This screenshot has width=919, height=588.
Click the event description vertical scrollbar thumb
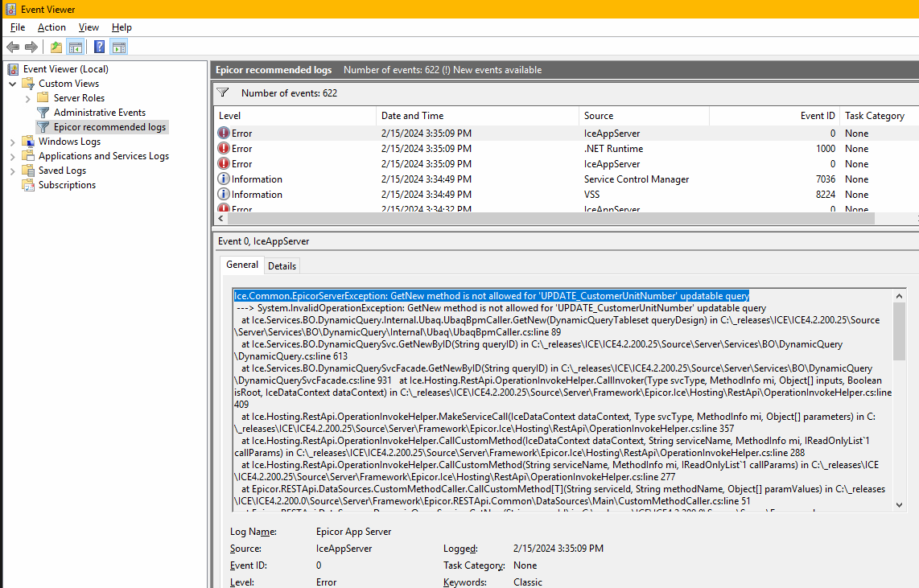[899, 331]
